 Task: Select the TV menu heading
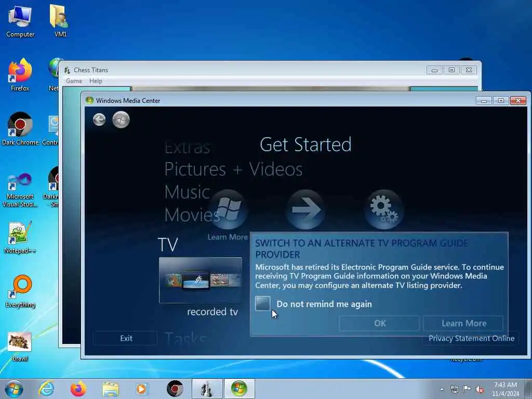[168, 245]
